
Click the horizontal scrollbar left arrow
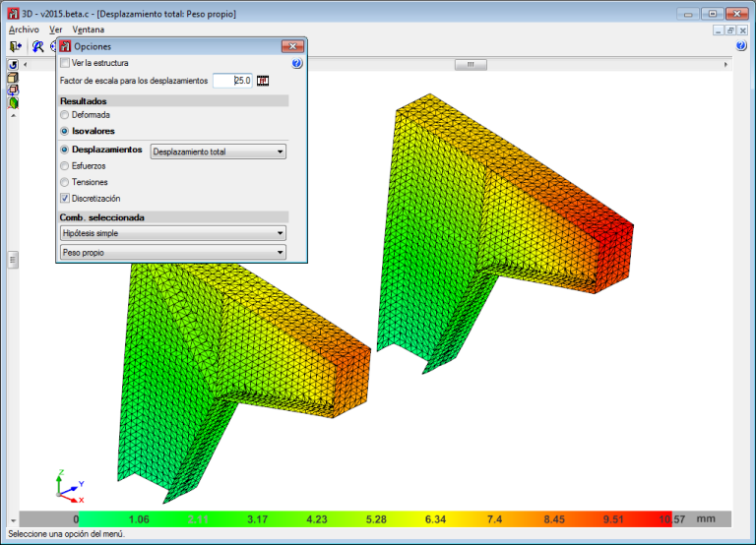[26, 65]
